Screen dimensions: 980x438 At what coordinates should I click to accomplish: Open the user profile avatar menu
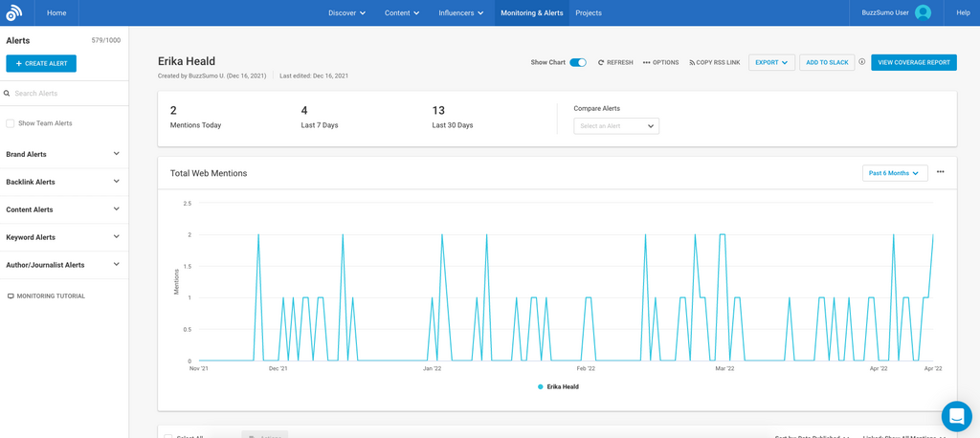pyautogui.click(x=923, y=12)
